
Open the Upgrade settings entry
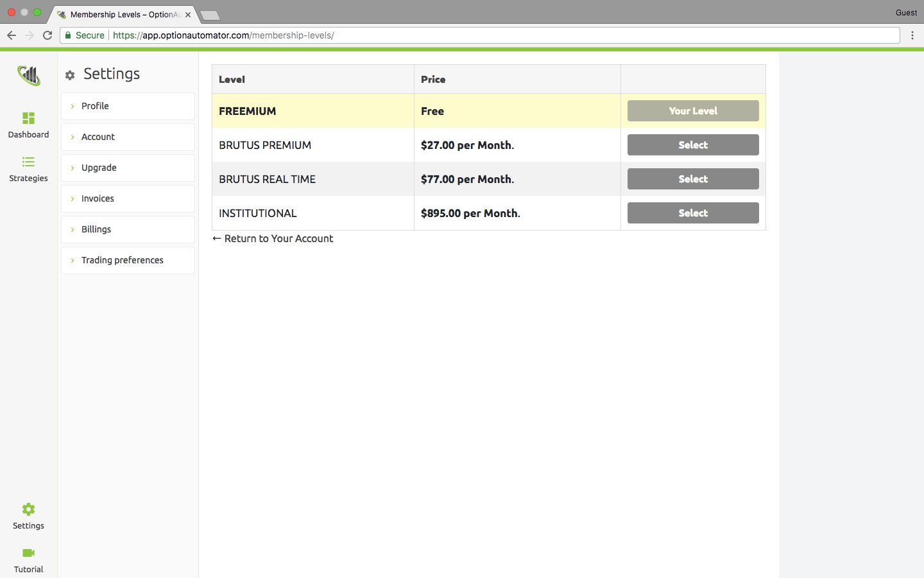pos(99,168)
